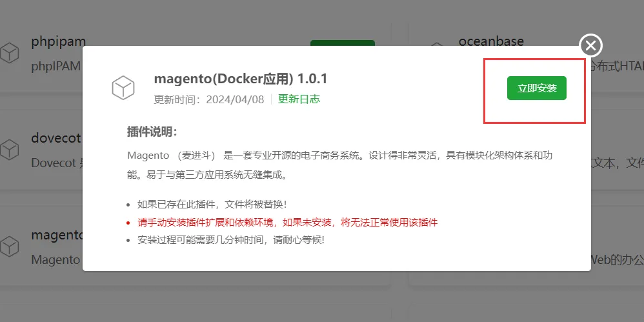Image resolution: width=644 pixels, height=322 pixels.
Task: Click the 如果已存在此插件 bullet line
Action: 212,205
